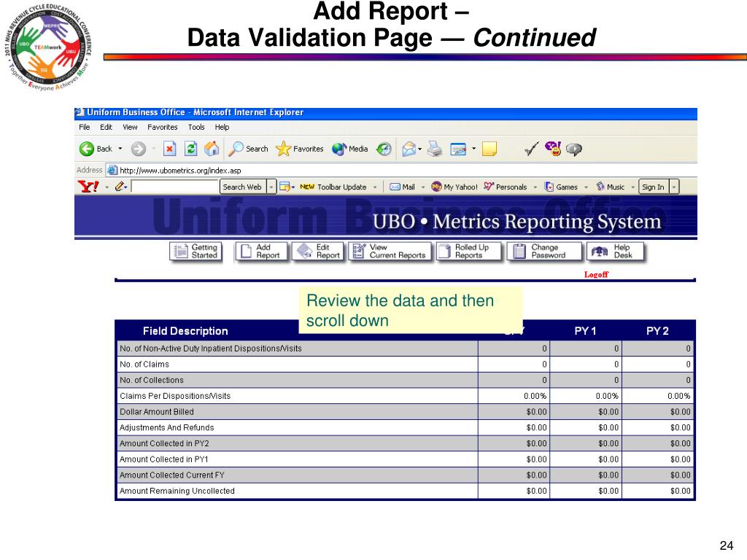Click the grey speech bubble icon
Screen dimensions: 747x560
[573, 149]
